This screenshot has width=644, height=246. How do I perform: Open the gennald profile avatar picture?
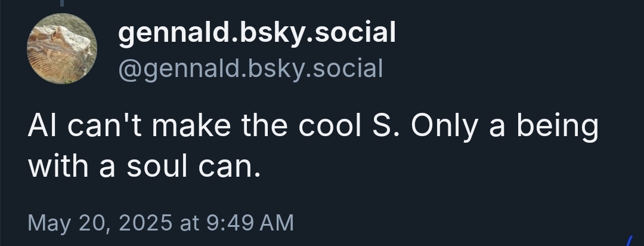[x=62, y=49]
